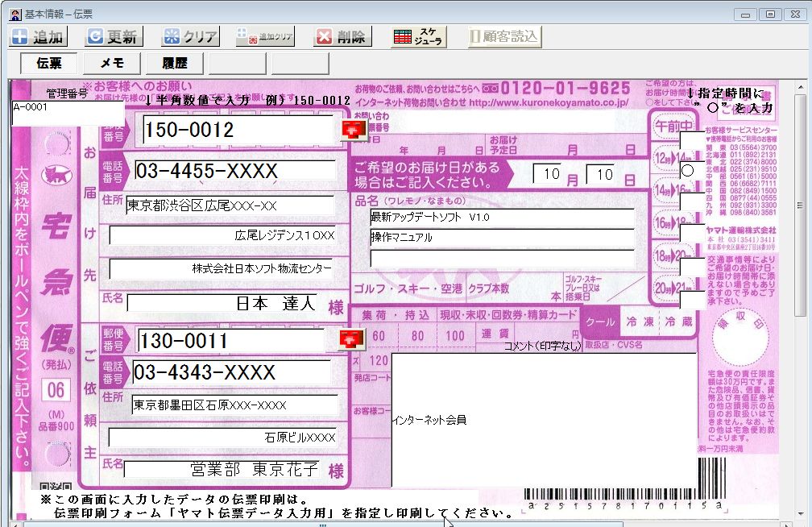Switch to the メモ tab
Viewport: 812px width, 527px height.
[x=112, y=63]
